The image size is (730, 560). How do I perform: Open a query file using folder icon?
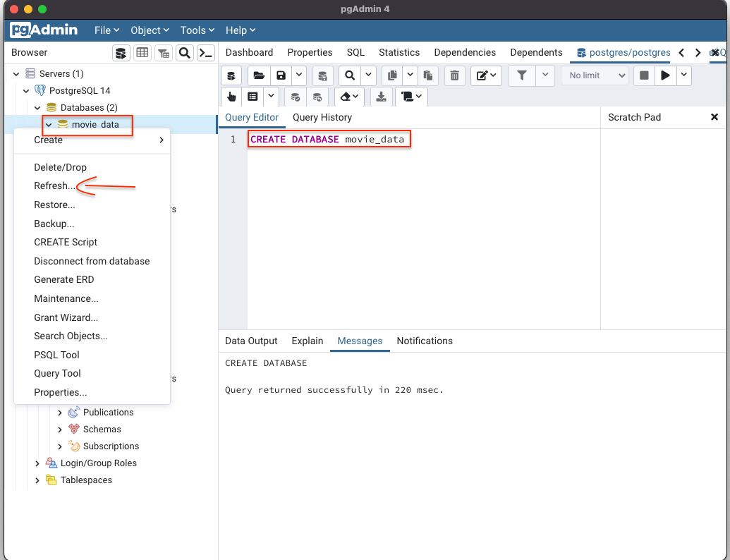(x=259, y=75)
